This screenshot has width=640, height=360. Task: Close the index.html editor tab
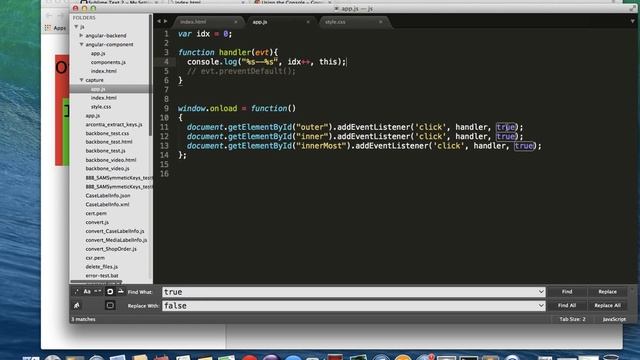tap(236, 22)
